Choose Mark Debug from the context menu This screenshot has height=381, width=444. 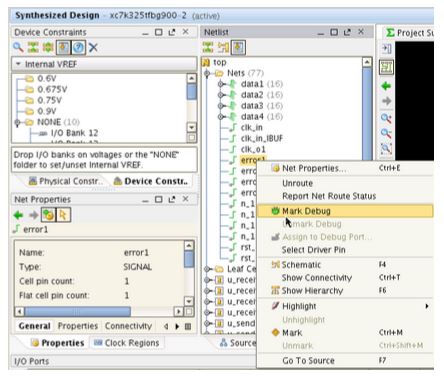pyautogui.click(x=345, y=211)
